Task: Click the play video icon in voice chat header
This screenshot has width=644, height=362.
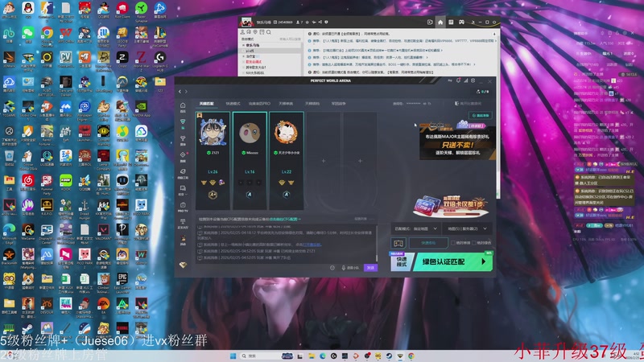Action: (x=430, y=23)
